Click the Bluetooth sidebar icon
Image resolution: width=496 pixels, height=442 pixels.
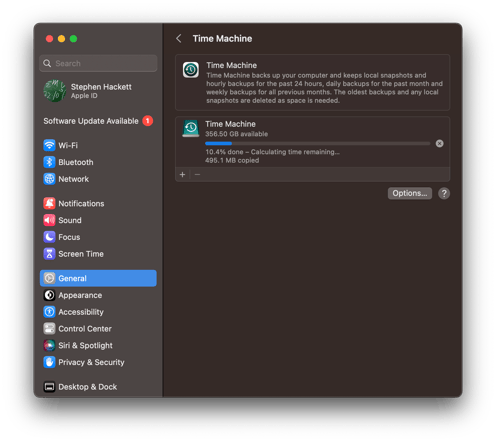[x=49, y=162]
